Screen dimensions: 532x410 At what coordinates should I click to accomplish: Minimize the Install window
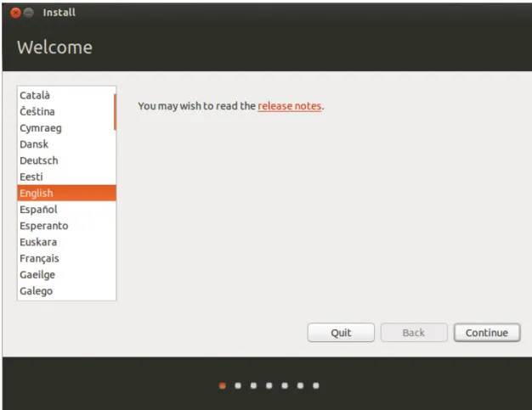29,13
